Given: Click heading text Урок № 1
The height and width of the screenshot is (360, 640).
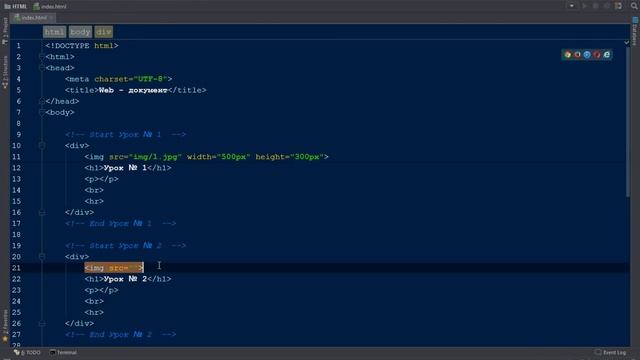Looking at the screenshot, I should pyautogui.click(x=125, y=168).
